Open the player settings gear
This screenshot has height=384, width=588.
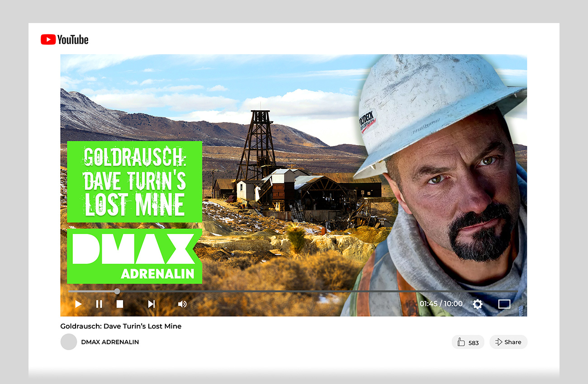click(x=477, y=304)
